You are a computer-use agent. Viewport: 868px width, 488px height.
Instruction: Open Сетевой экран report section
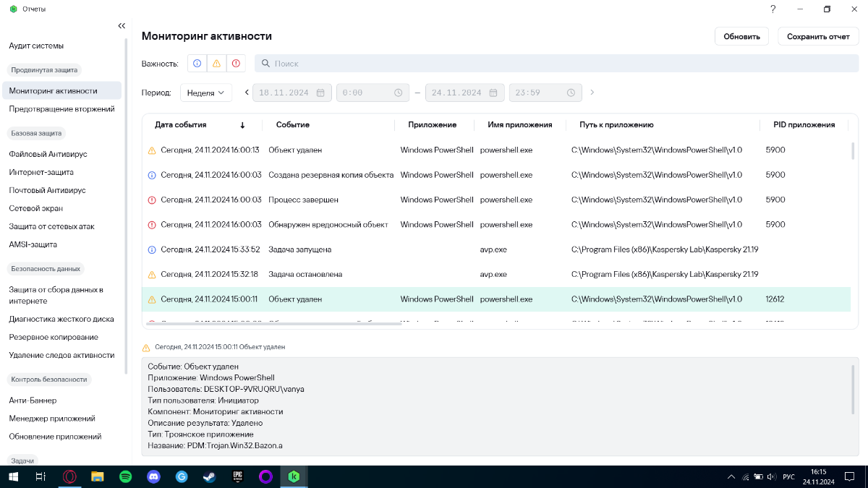tap(37, 208)
